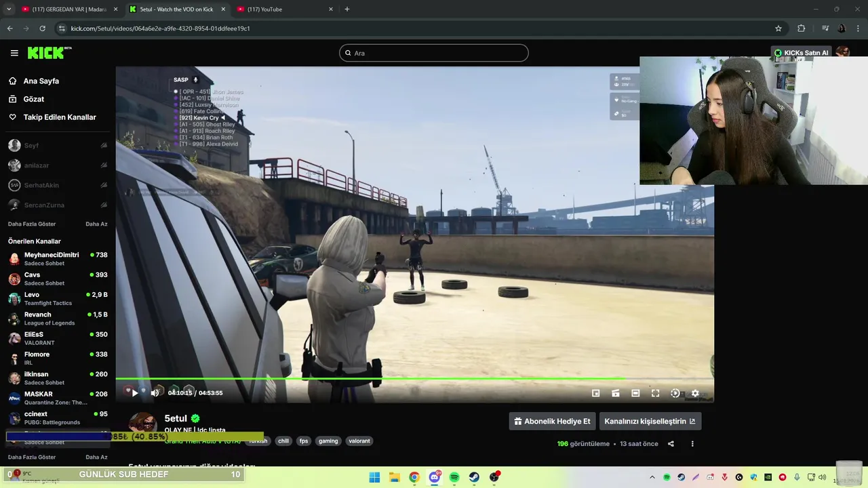868x488 pixels.
Task: Open Revanch League of Legends channel
Action: (58, 319)
